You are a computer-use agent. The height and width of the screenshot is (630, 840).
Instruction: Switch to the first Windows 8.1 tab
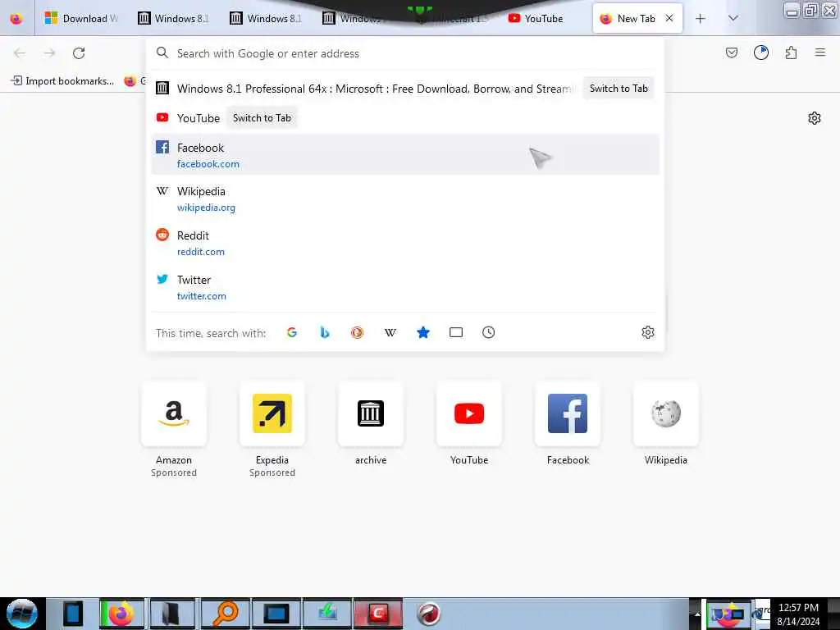click(173, 19)
